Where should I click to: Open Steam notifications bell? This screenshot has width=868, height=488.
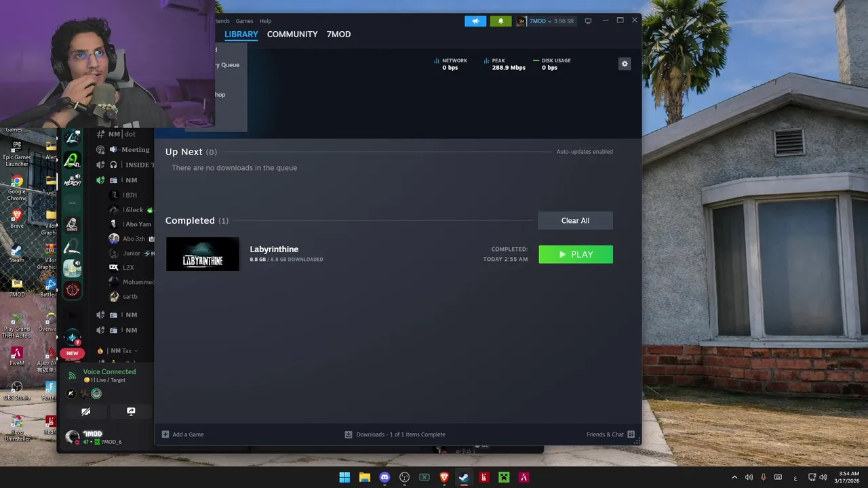500,21
